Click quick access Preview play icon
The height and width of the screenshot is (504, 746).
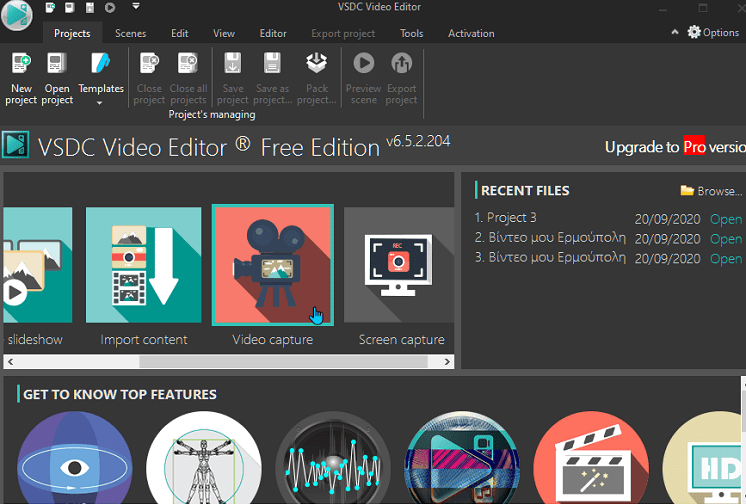(110, 7)
